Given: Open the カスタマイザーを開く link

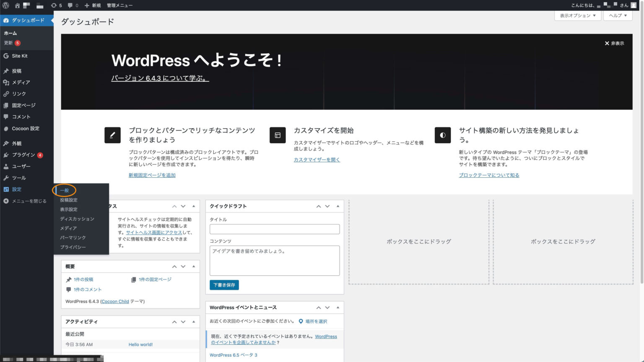Looking at the screenshot, I should pyautogui.click(x=317, y=160).
